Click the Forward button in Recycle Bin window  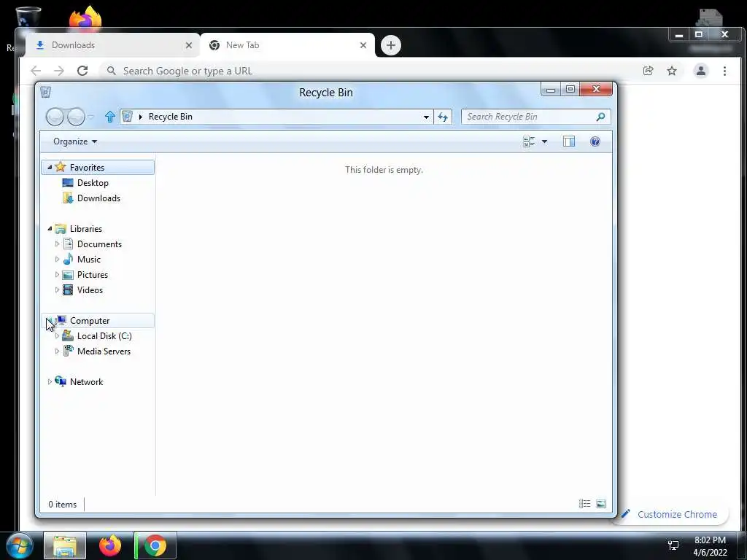[x=76, y=117]
